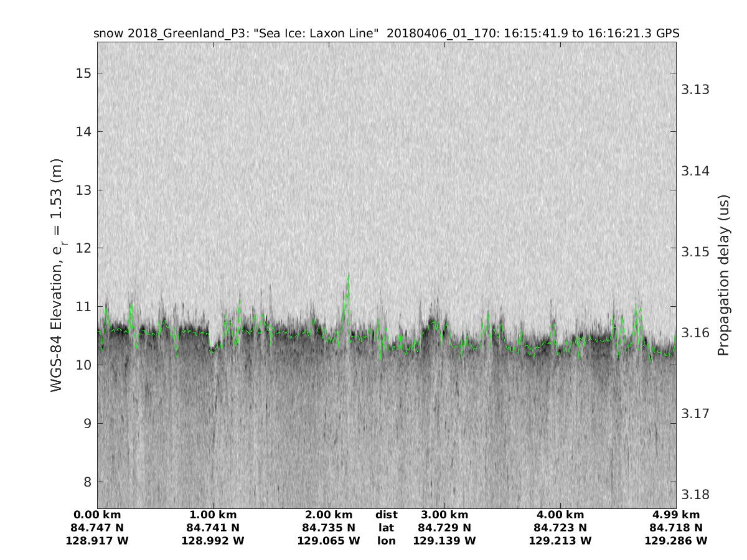This screenshot has width=747, height=560.
Task: Click the 4.99 km distance label
Action: pyautogui.click(x=676, y=515)
